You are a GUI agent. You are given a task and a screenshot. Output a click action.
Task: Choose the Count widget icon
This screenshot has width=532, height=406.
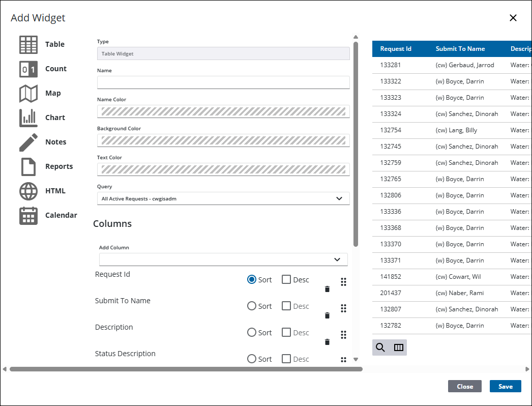click(28, 69)
